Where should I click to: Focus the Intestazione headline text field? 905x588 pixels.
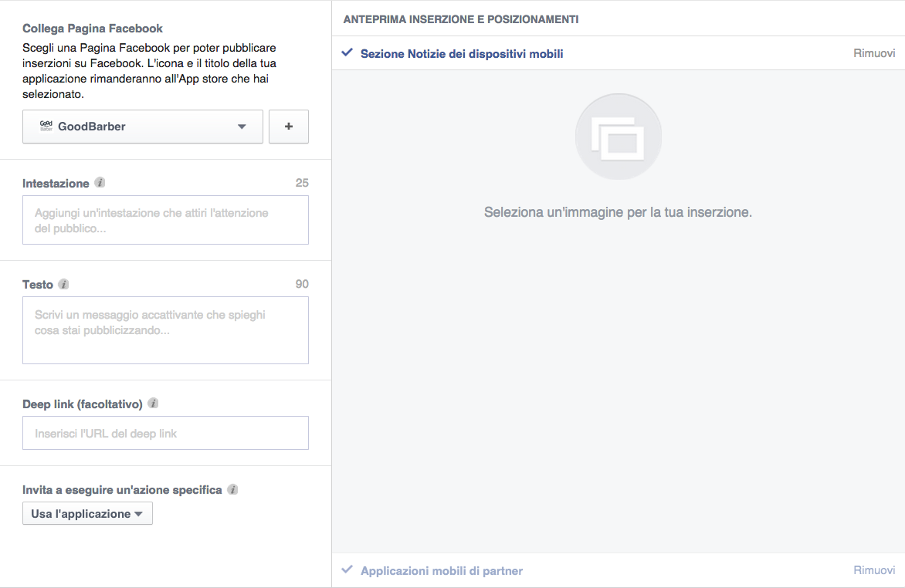click(x=165, y=220)
